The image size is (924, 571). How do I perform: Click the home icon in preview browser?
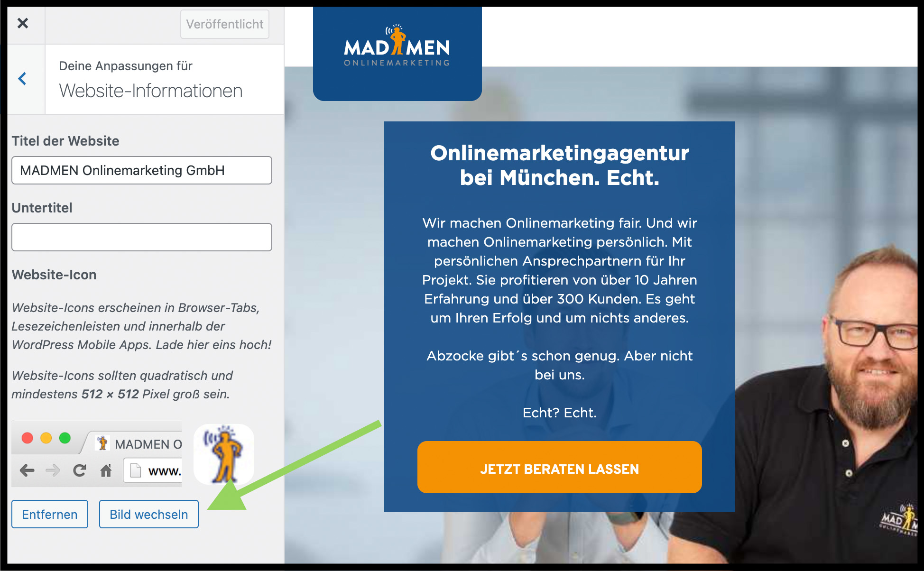pyautogui.click(x=106, y=470)
